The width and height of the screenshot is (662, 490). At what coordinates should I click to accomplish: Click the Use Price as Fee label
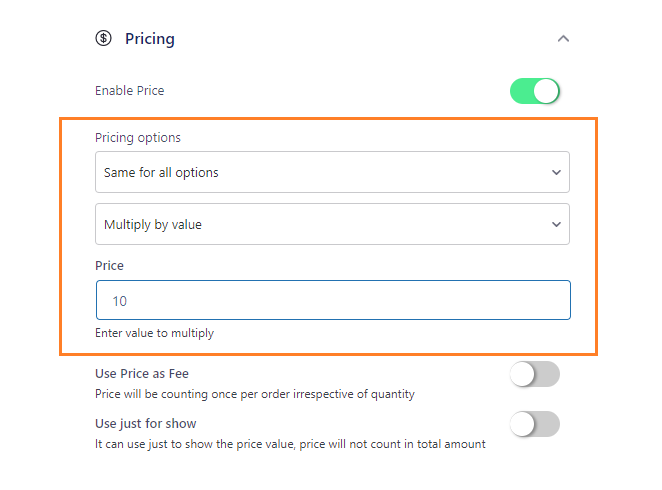point(142,374)
